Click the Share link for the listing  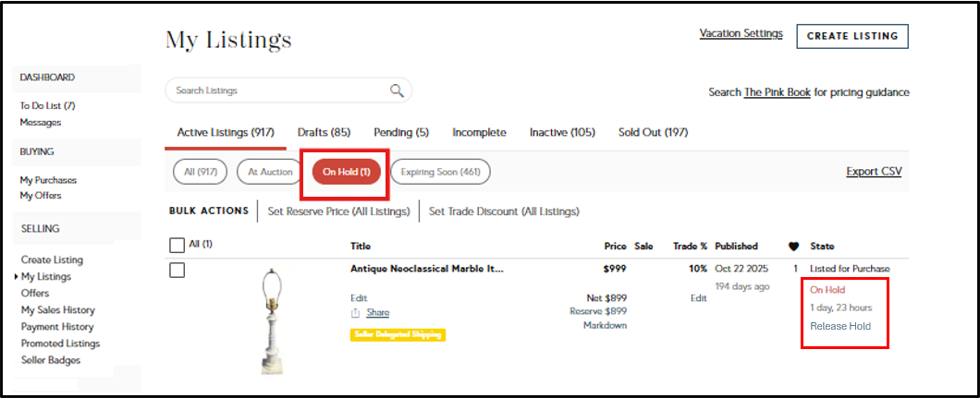coord(377,312)
